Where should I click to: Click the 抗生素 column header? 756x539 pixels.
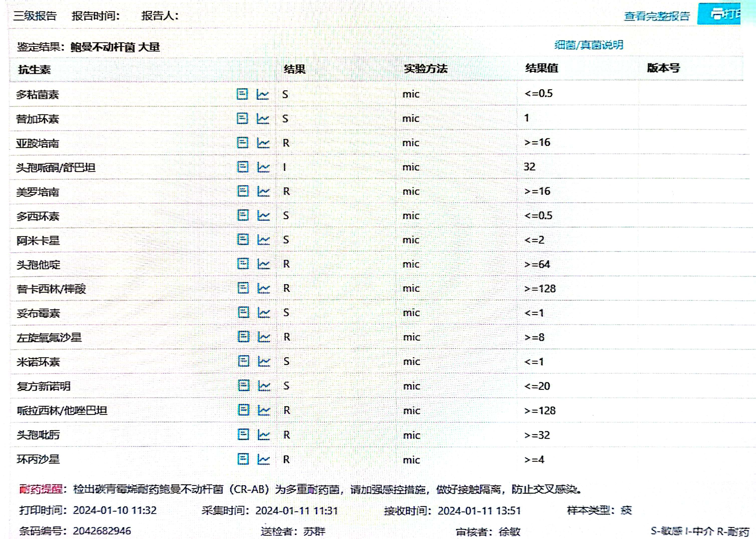point(34,69)
